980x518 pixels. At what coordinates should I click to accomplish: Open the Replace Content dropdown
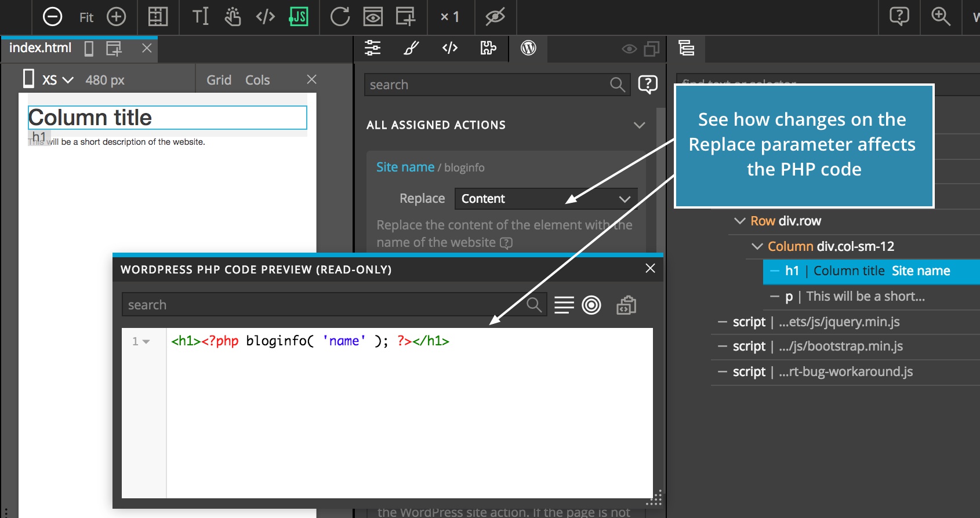click(546, 199)
